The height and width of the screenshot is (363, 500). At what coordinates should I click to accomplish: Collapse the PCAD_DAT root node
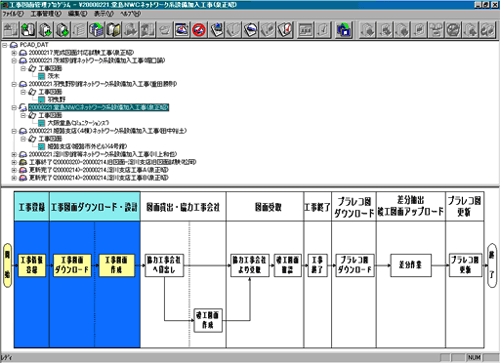click(5, 45)
